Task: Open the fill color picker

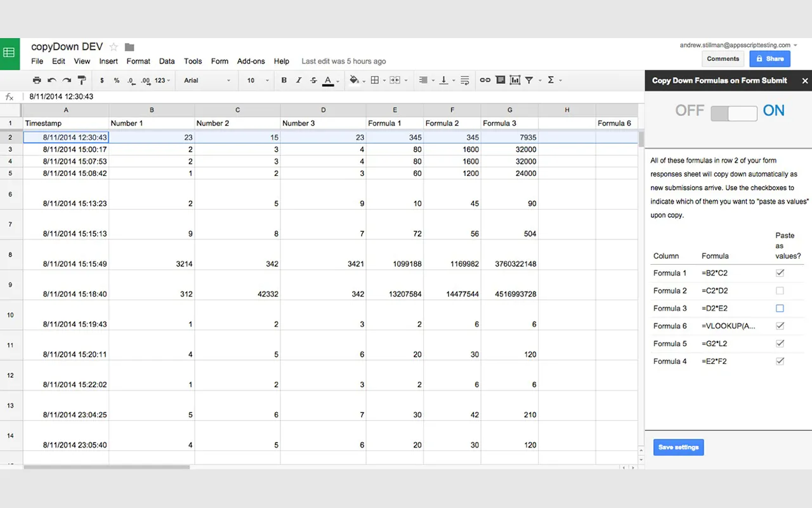Action: pos(354,80)
